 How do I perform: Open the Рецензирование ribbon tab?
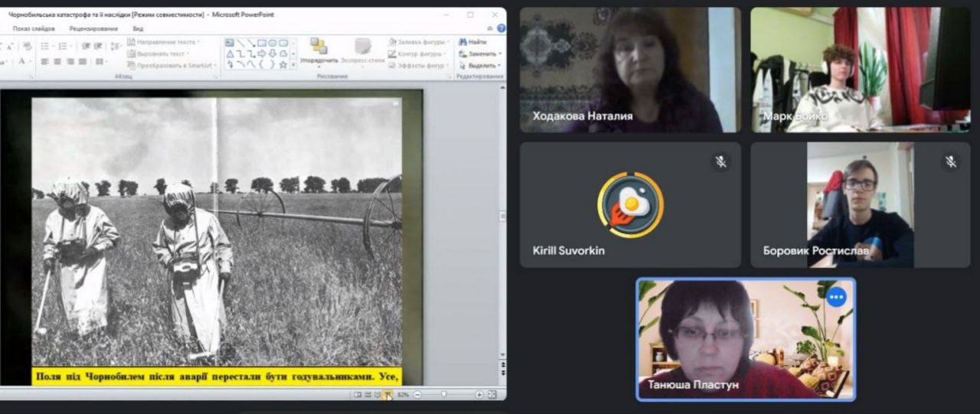coord(93,28)
